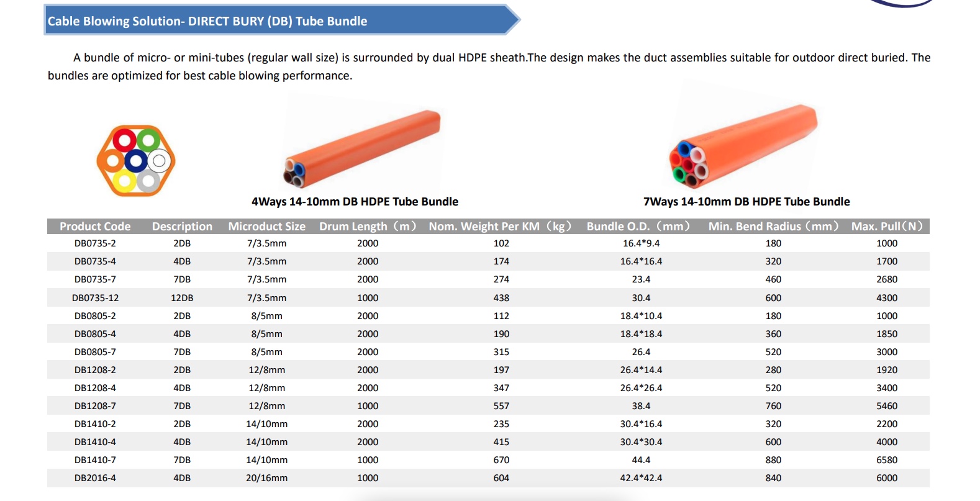Select the Drum Length (m) column header
Image resolution: width=980 pixels, height=501 pixels.
coord(368,227)
